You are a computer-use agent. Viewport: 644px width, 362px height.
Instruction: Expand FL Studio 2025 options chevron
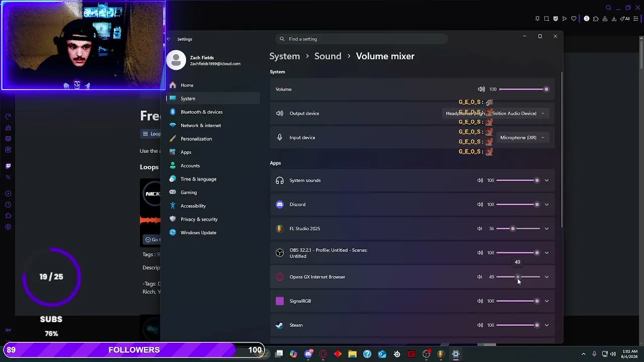pyautogui.click(x=546, y=229)
